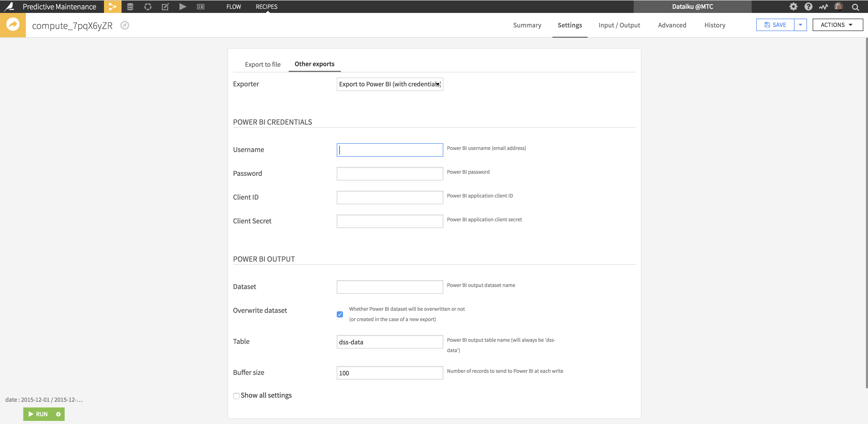Open the FLOW menu
868x424 pixels.
[234, 6]
